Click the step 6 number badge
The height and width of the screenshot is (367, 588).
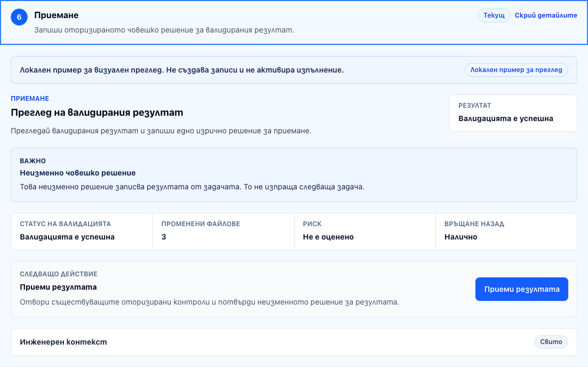(19, 17)
